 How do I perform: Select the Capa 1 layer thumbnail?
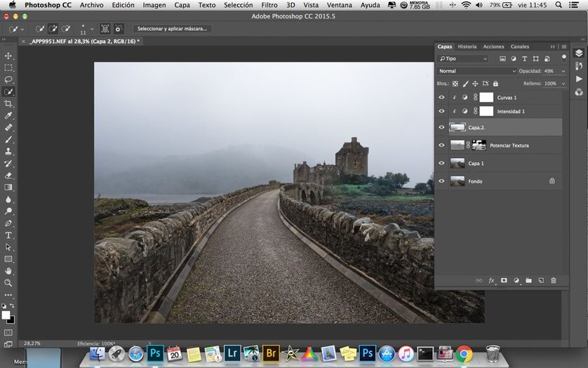pos(457,163)
